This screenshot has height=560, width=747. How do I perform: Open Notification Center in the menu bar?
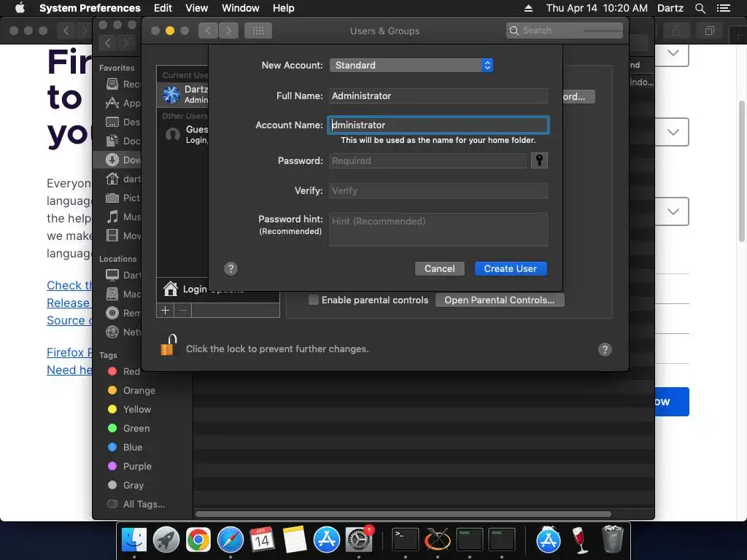pos(723,8)
